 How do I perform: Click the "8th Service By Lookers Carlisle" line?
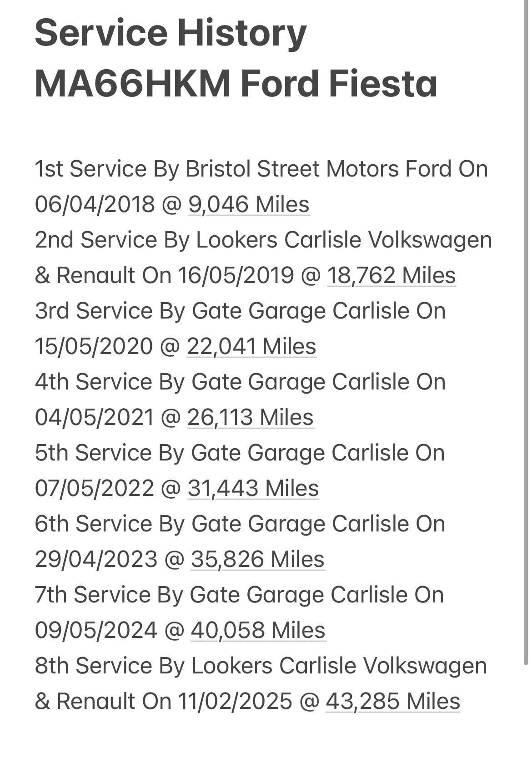pyautogui.click(x=261, y=666)
